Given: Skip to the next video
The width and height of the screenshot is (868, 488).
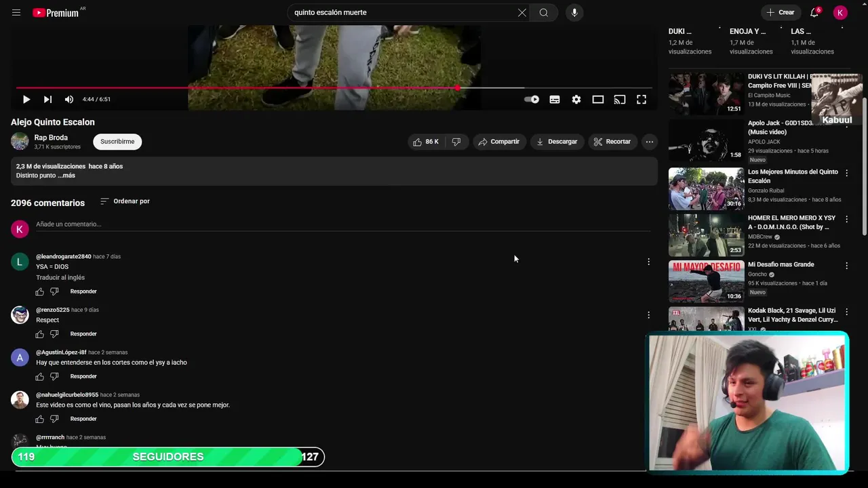Looking at the screenshot, I should pyautogui.click(x=47, y=99).
